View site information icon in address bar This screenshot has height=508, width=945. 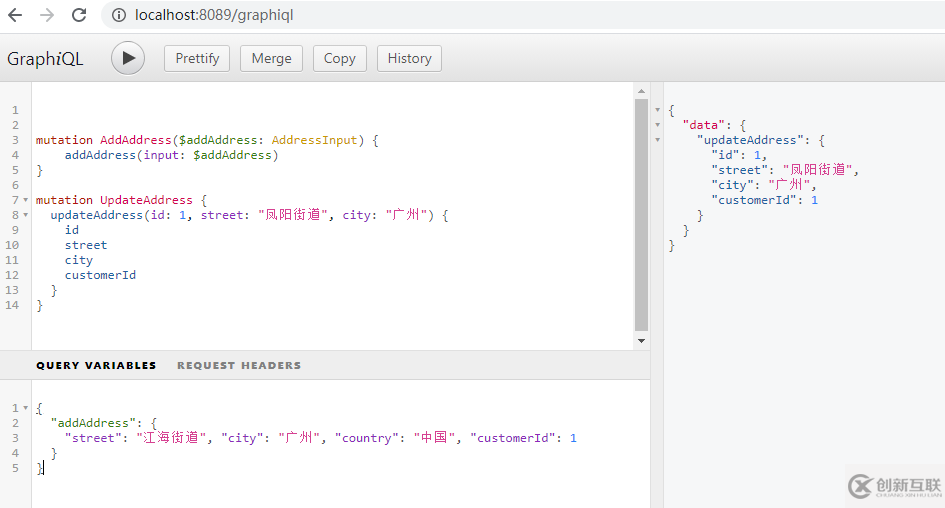119,15
